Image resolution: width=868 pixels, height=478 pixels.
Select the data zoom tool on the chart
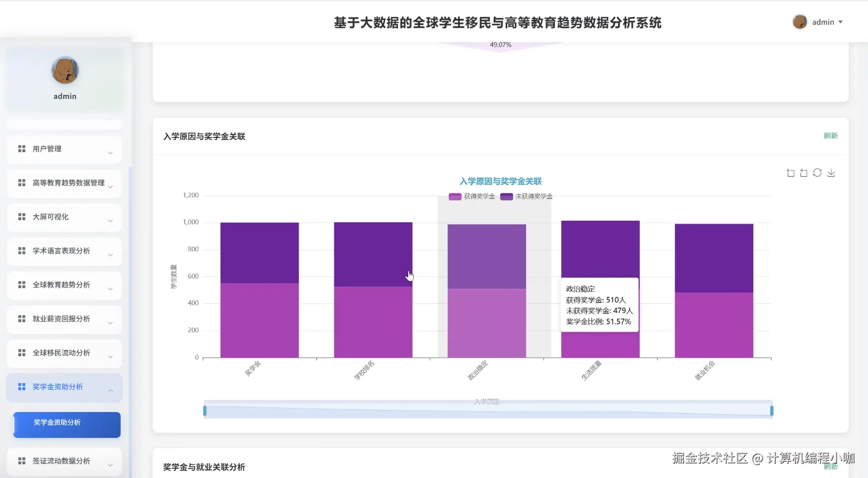click(790, 173)
